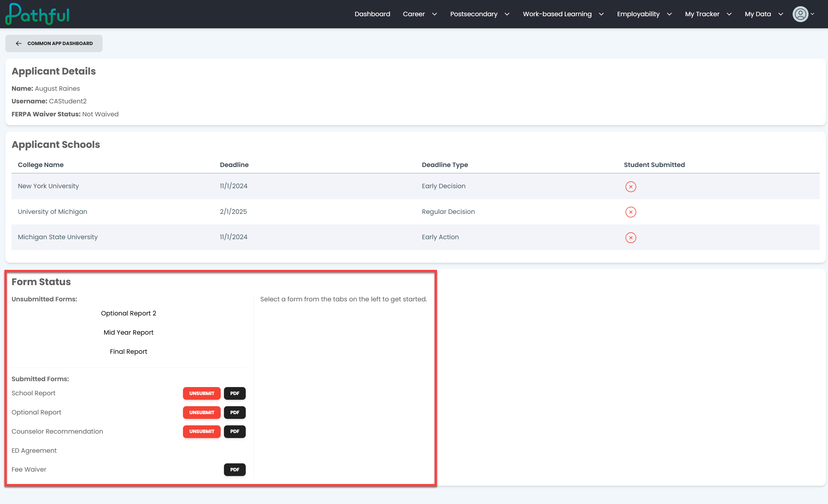Click the Early Decision deadline type
The width and height of the screenshot is (828, 504).
(x=443, y=186)
